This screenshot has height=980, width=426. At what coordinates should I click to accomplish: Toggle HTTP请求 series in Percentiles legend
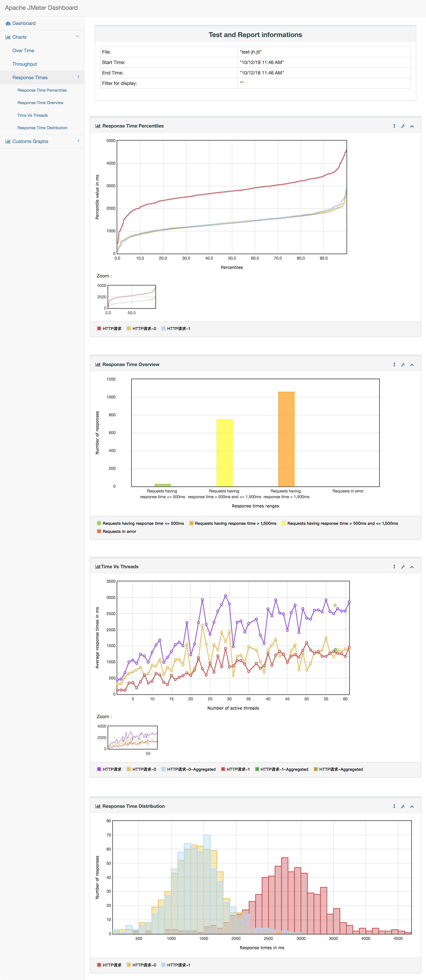tap(109, 328)
